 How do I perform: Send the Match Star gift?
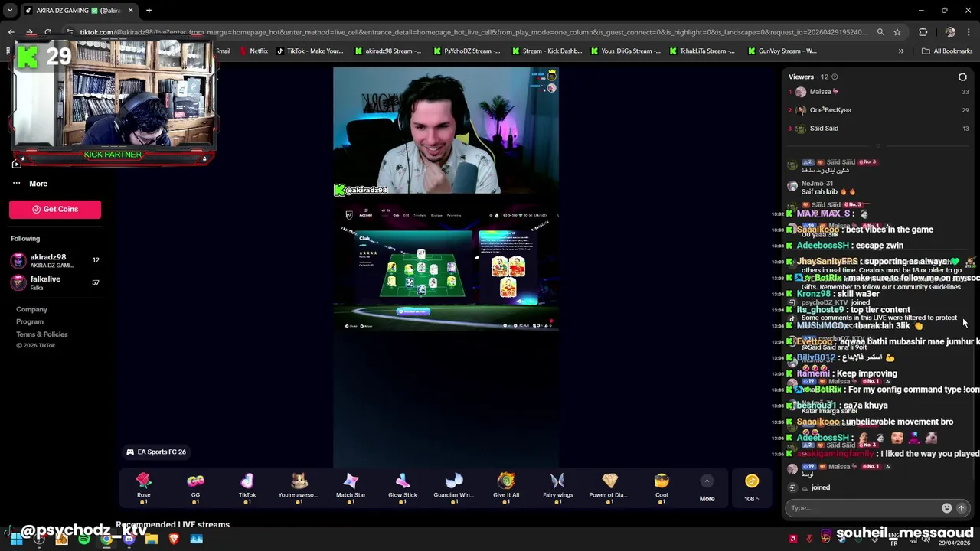[351, 487]
